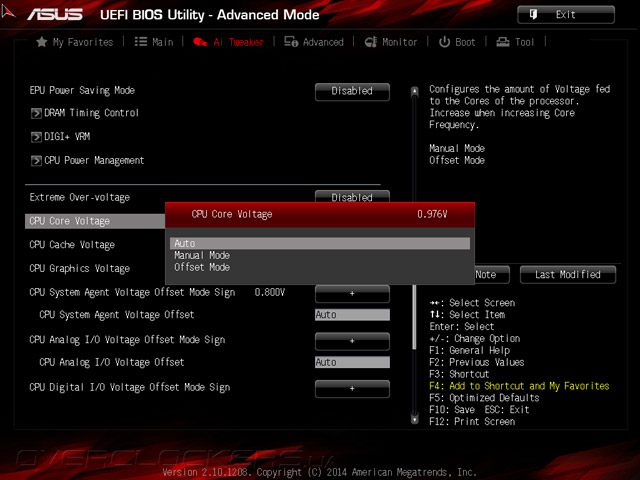Click the exit door icon

533,15
